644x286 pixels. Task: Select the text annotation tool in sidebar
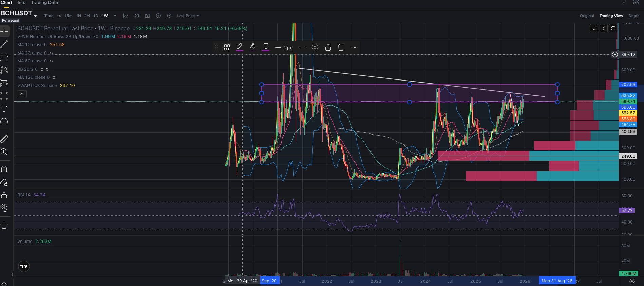[x=4, y=109]
